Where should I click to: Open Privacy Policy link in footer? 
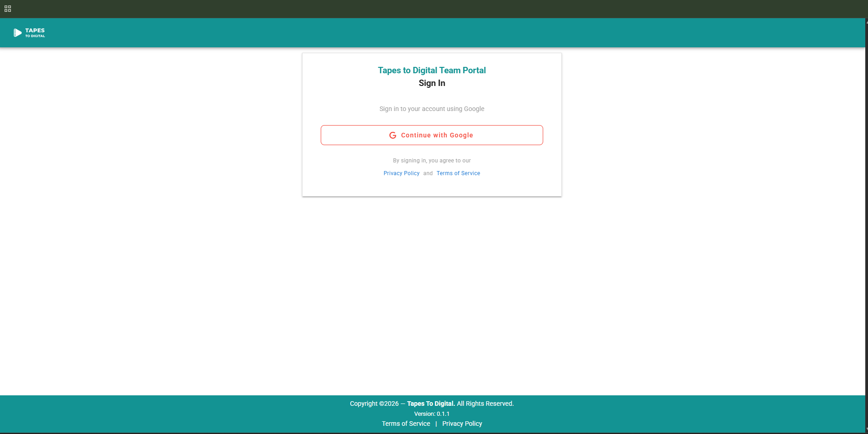[x=462, y=424]
